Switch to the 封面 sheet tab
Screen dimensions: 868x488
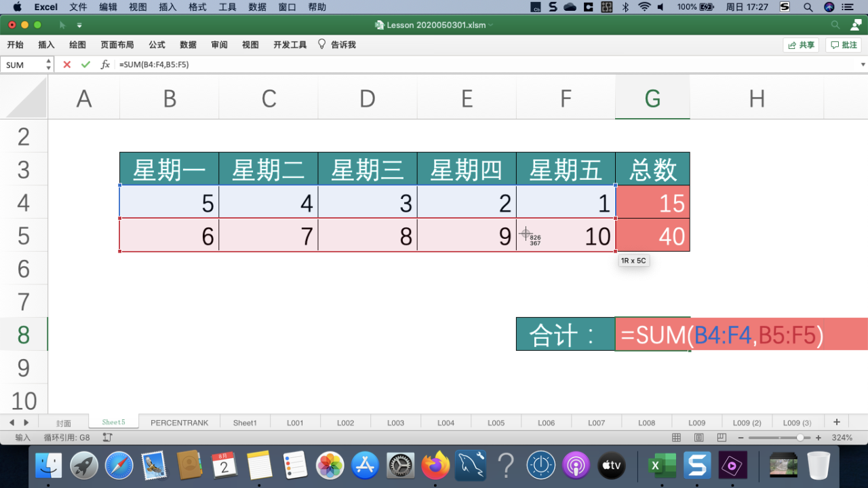tap(63, 423)
